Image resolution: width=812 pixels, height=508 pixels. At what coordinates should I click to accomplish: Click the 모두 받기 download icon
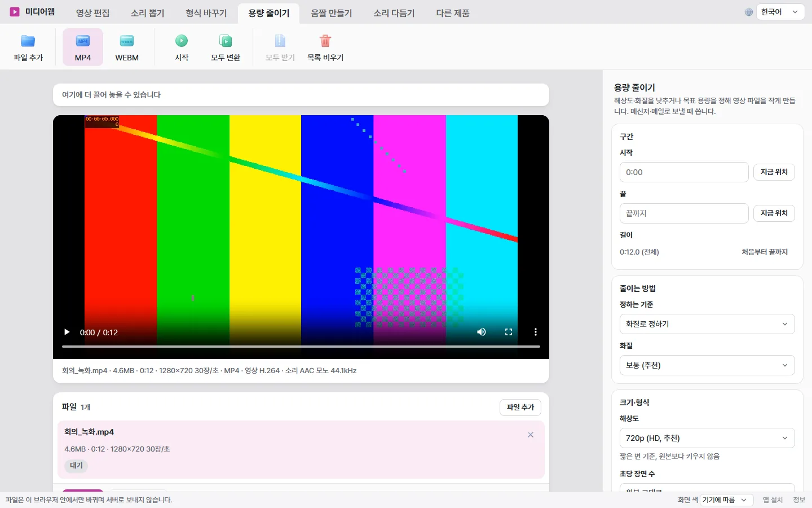pos(280,41)
